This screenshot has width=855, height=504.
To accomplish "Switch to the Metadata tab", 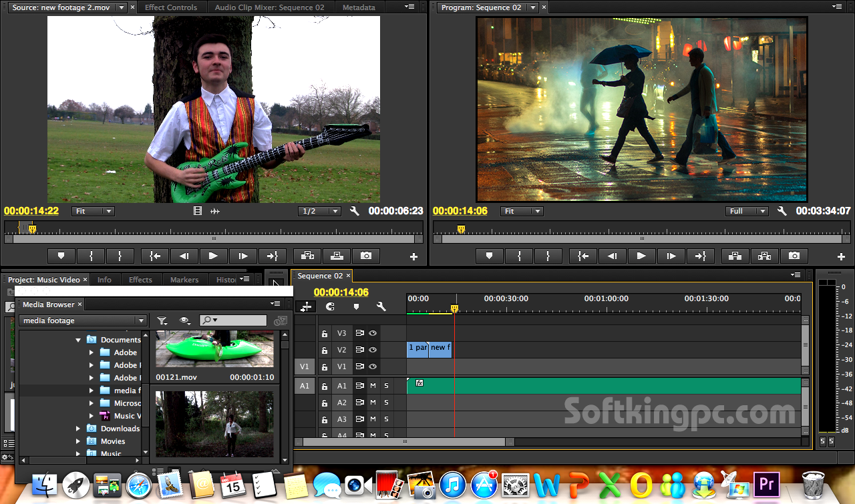I will 359,7.
